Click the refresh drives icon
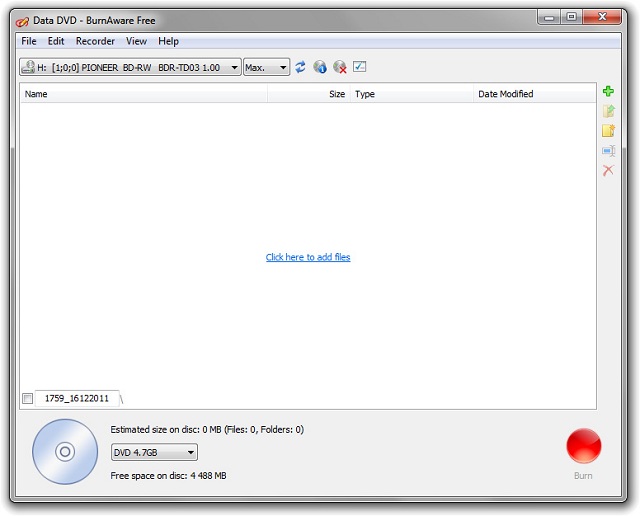Image resolution: width=640 pixels, height=516 pixels. [300, 67]
